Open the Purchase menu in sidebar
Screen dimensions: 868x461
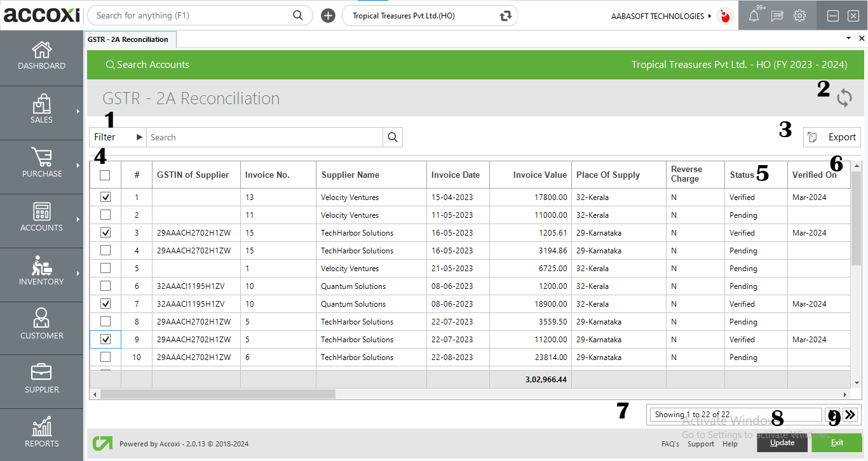[41, 164]
